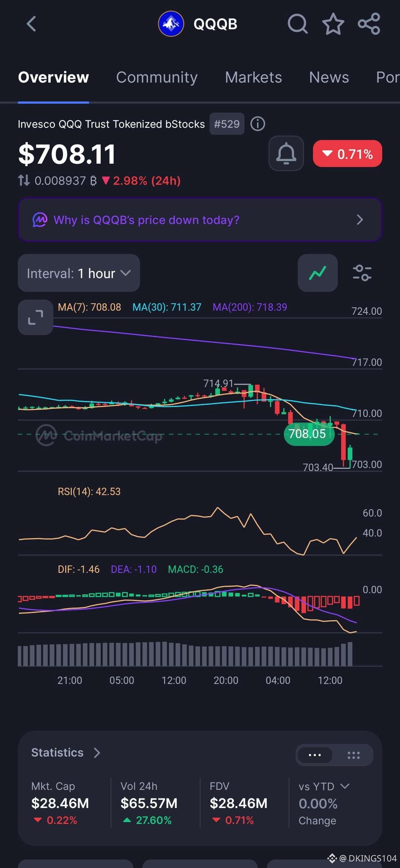
Task: Add QQQB to watchlist with star icon
Action: point(333,24)
